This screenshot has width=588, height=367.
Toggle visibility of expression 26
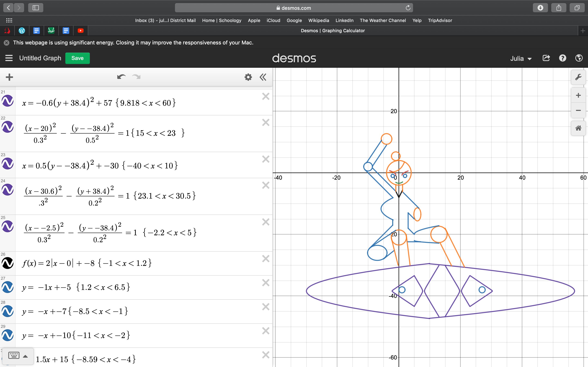pos(8,263)
